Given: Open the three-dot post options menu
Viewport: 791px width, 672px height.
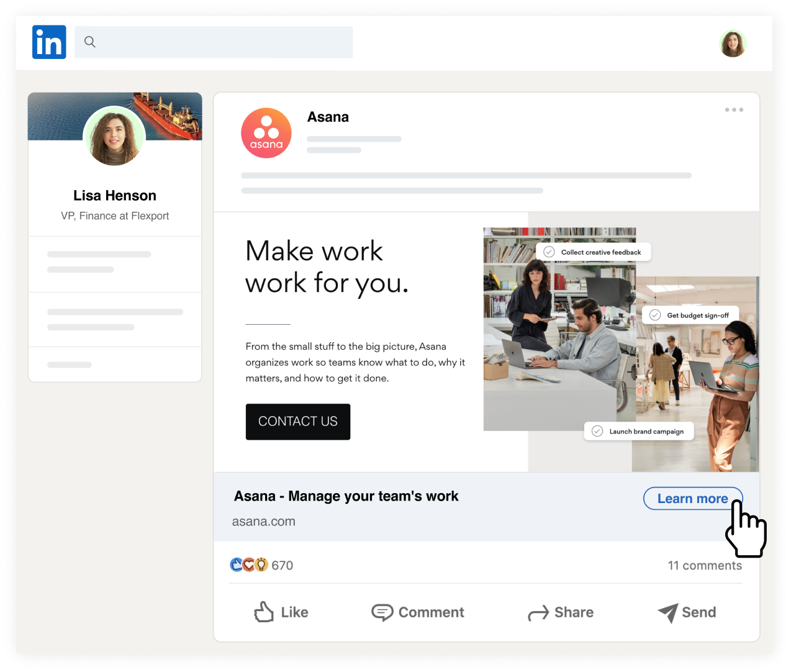Looking at the screenshot, I should 734,109.
